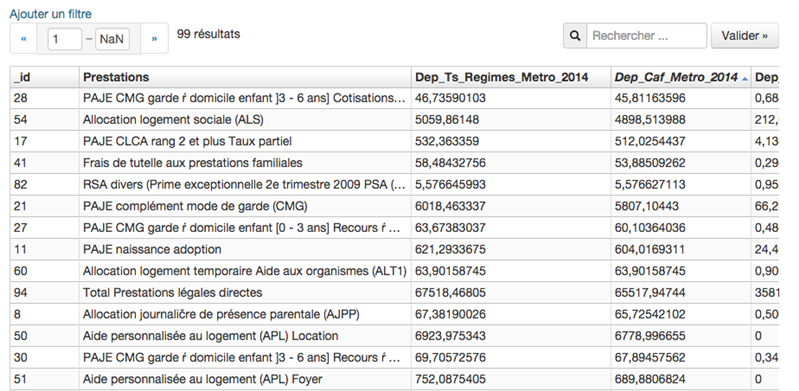Click the value 604,0169311
This screenshot has width=799, height=391.
coord(650,250)
